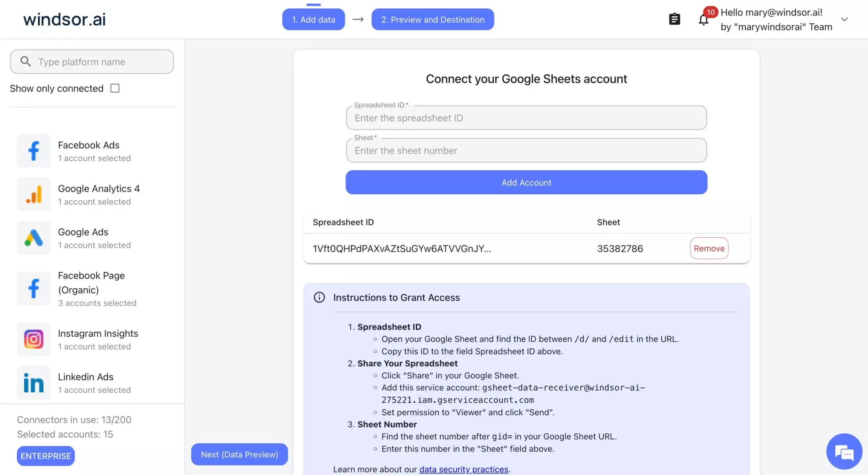Open the notifications bell icon

click(x=703, y=20)
